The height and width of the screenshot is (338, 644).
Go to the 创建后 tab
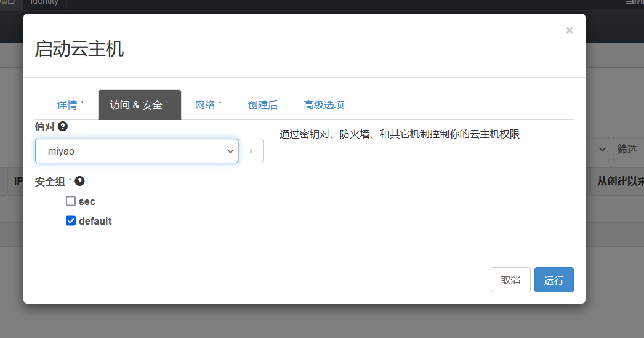click(263, 105)
